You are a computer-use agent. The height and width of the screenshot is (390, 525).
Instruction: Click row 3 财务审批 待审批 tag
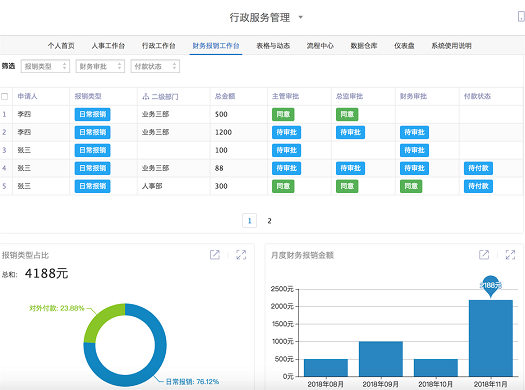(415, 150)
